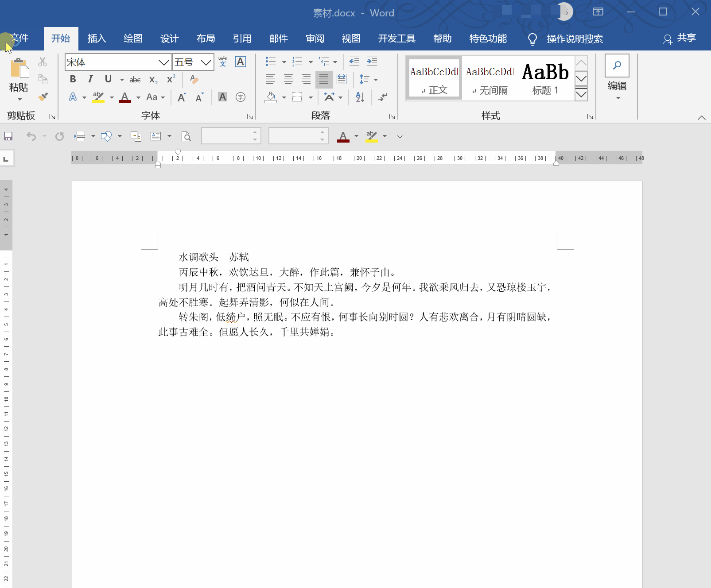Viewport: 711px width, 588px height.
Task: Click the Decrease Font Size icon
Action: point(200,97)
